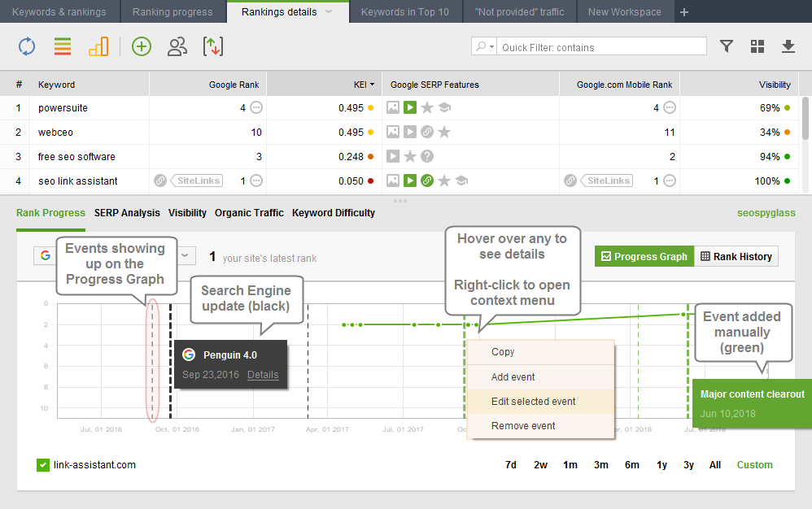The image size is (812, 509).
Task: Open the funnel filter icon
Action: [x=727, y=46]
